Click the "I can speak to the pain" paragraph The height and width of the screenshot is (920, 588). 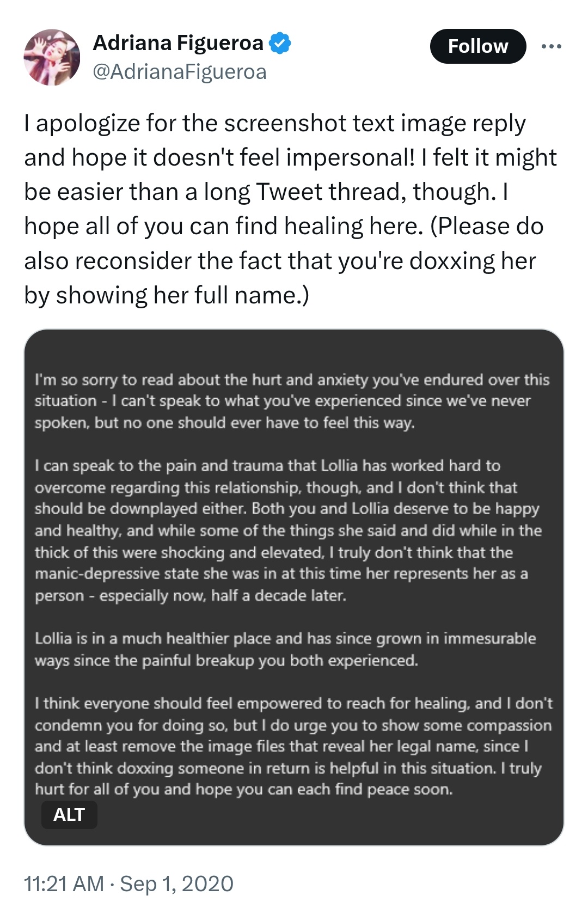coord(289,530)
